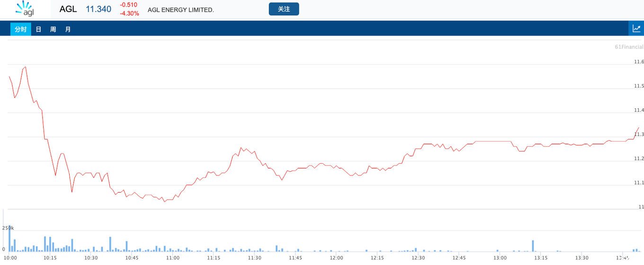Click the 12:00 time axis label

click(x=337, y=258)
